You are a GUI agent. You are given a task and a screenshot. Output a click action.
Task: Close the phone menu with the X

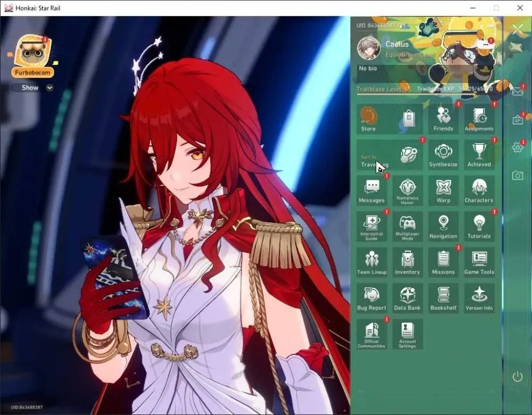pos(518,29)
